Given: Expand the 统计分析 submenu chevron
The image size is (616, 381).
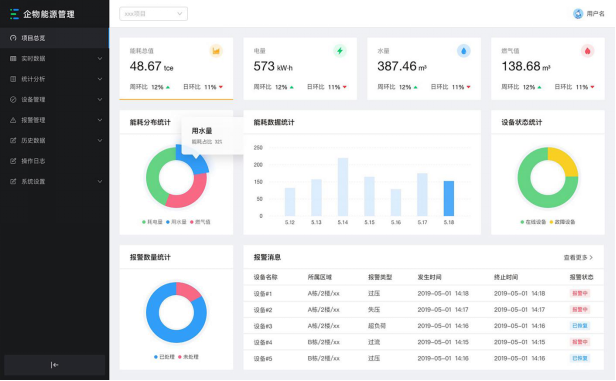Looking at the screenshot, I should [x=100, y=79].
